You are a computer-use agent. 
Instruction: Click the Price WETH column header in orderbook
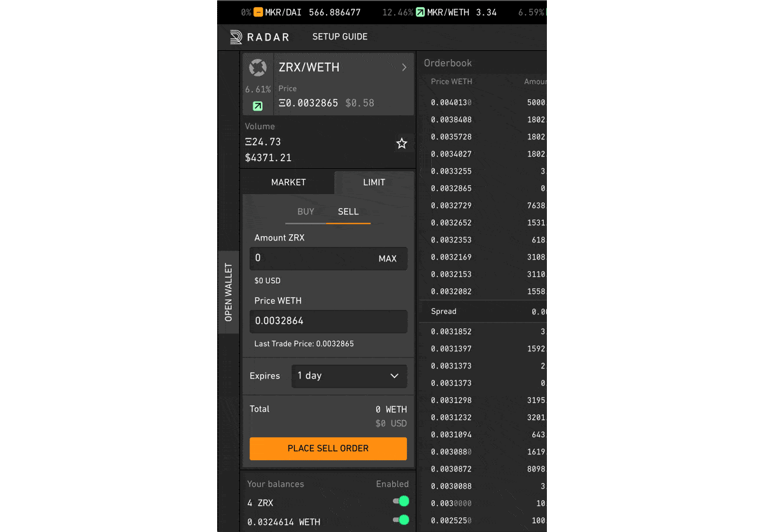(x=451, y=81)
